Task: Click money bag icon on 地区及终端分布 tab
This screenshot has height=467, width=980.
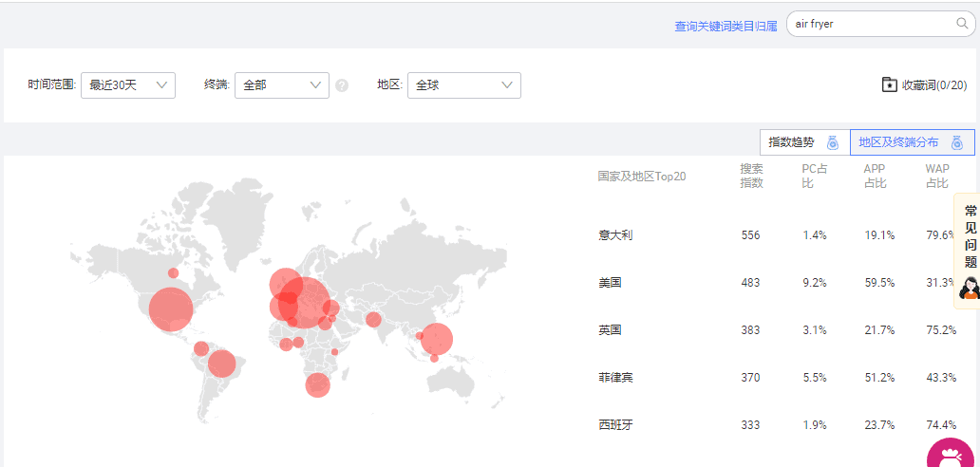Action: tap(957, 142)
